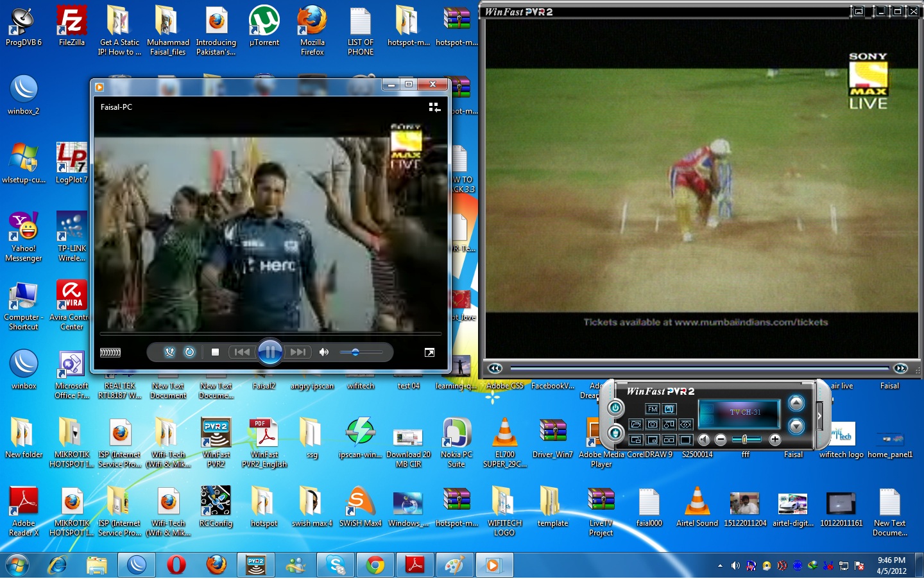Toggle shuffle in the media player controls

(169, 352)
